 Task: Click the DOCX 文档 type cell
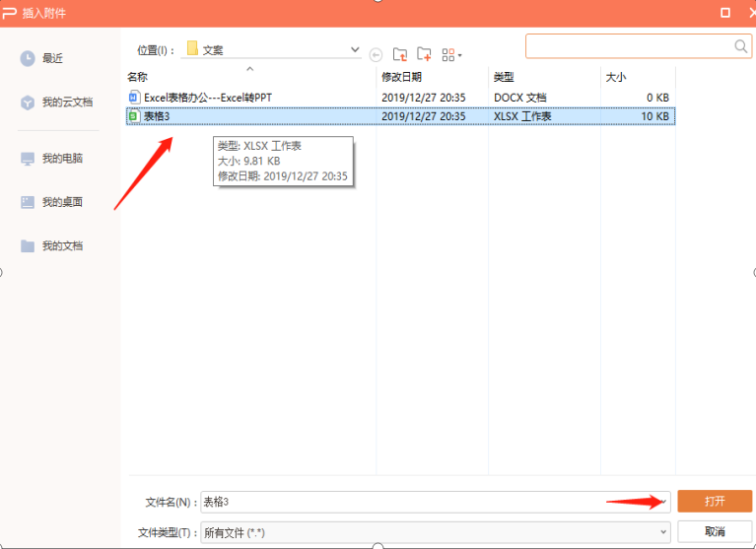(x=519, y=98)
